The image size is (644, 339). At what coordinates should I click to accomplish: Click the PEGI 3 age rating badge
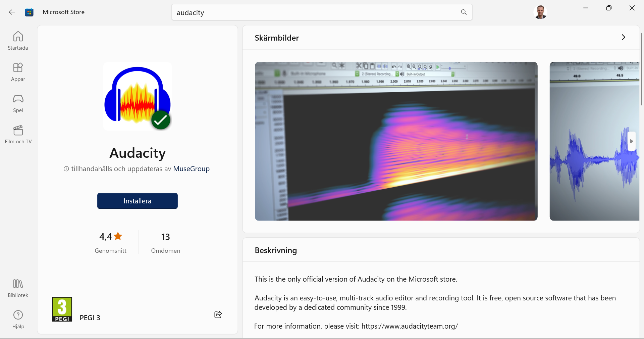pos(62,309)
